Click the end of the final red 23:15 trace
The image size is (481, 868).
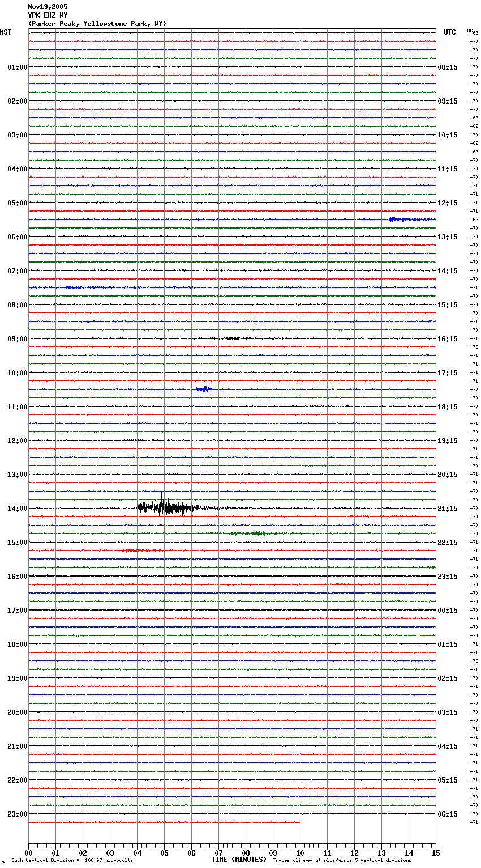tap(299, 822)
